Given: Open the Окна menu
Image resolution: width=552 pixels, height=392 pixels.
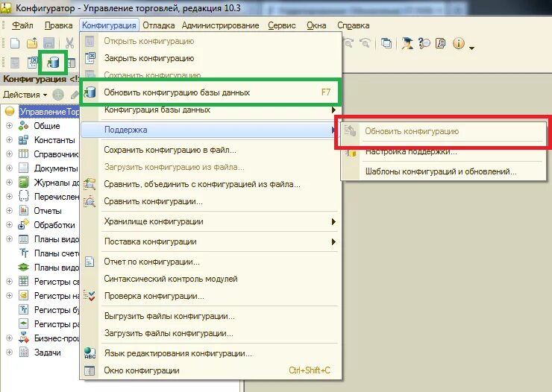Looking at the screenshot, I should tap(316, 25).
